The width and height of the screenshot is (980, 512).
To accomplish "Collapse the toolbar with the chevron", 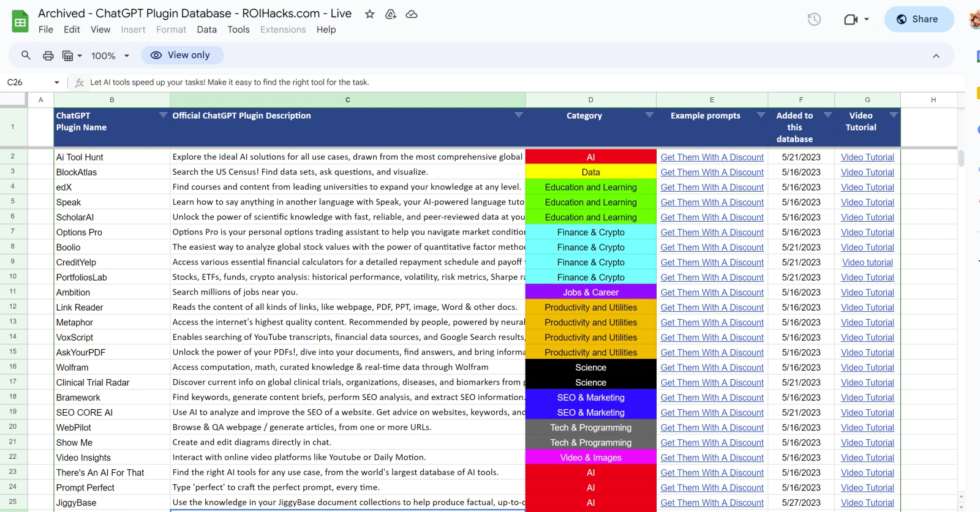I will click(936, 56).
